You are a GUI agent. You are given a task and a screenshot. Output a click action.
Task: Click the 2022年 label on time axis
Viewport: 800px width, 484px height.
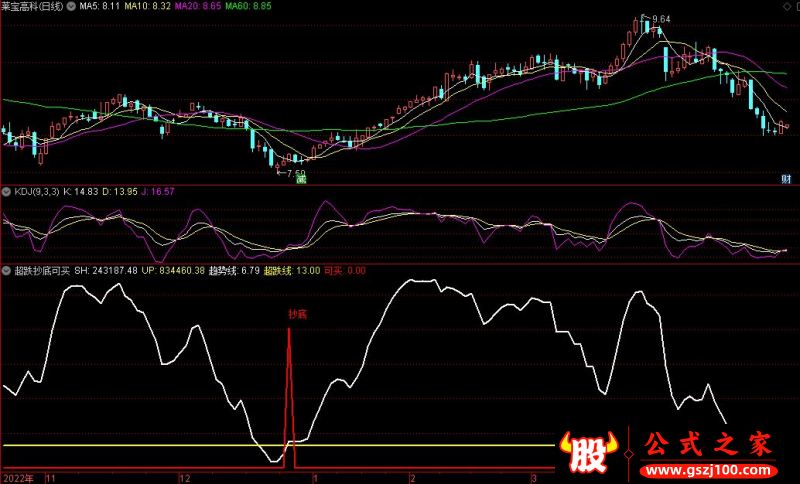[x=17, y=478]
